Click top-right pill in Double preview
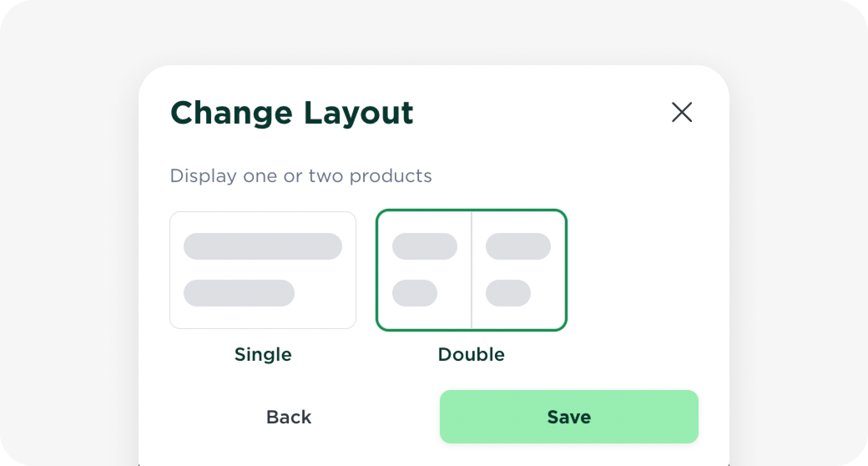 (x=518, y=246)
